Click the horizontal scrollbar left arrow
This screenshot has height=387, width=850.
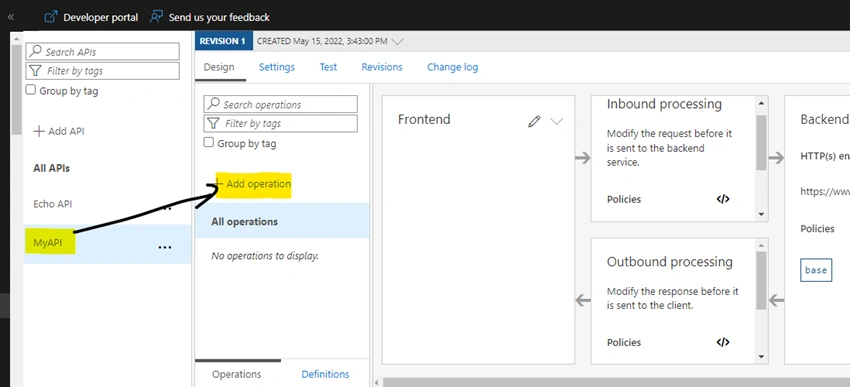(377, 383)
